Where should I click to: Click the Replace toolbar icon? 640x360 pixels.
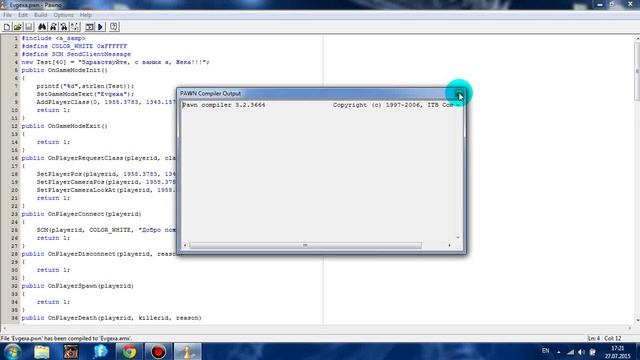coord(75,27)
